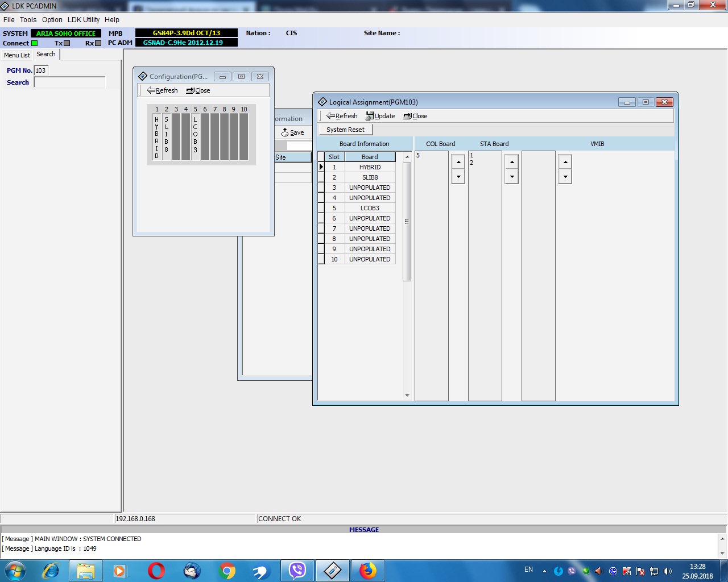Viewport: 728px width, 582px height.
Task: Click VMIB down arrow button
Action: pyautogui.click(x=565, y=177)
